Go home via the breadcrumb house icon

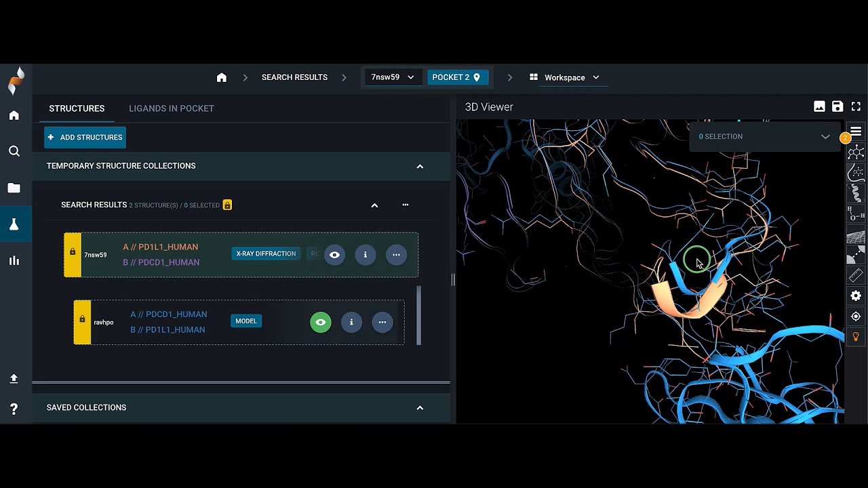[222, 77]
